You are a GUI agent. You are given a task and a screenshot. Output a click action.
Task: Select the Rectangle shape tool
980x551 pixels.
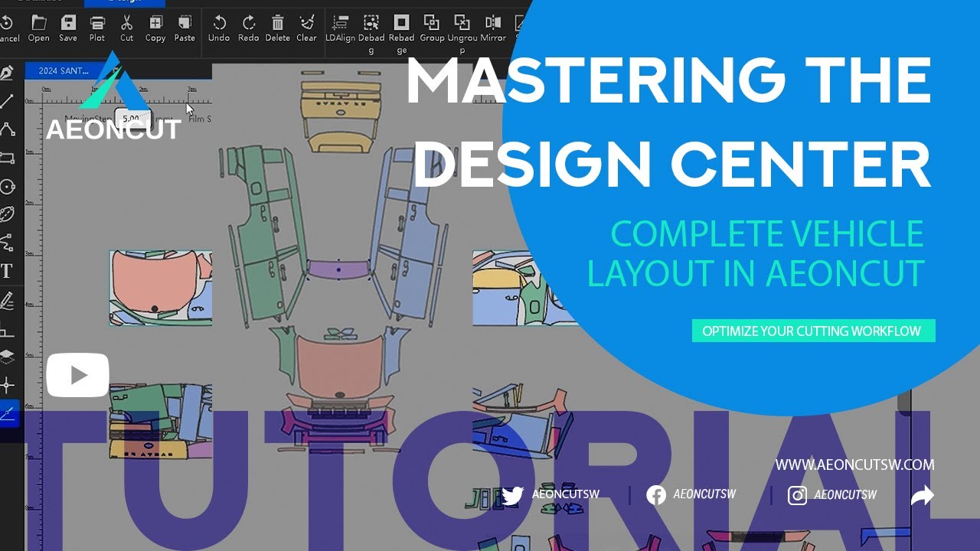(7, 158)
